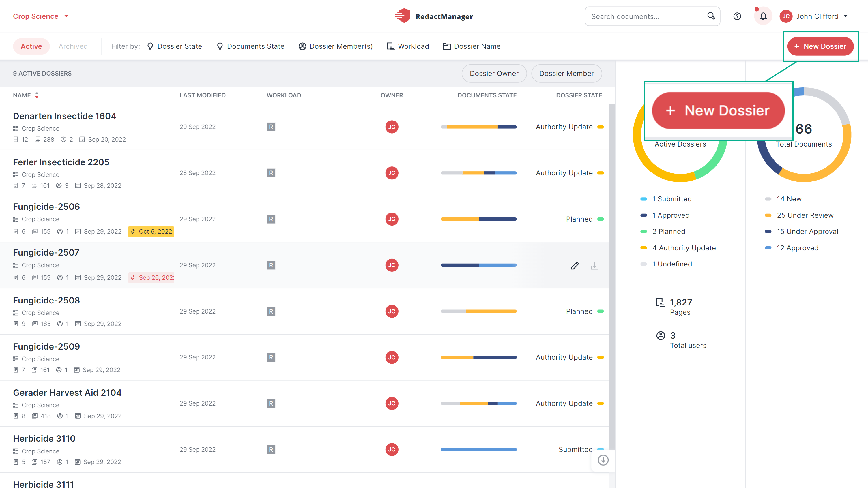Viewport: 868px width, 488px height.
Task: Toggle the Dossier Member quick filter
Action: [x=566, y=74]
